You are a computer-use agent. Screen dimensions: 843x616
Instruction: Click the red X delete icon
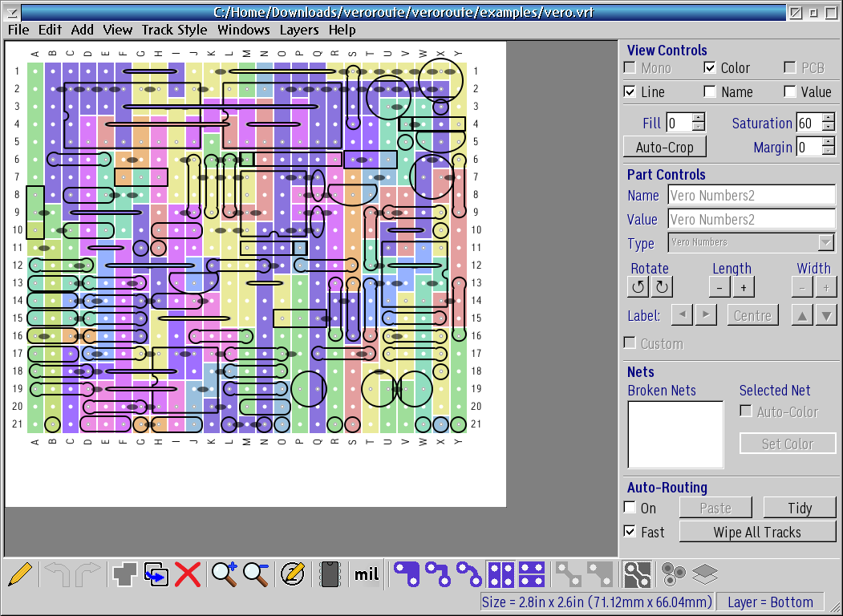[188, 573]
